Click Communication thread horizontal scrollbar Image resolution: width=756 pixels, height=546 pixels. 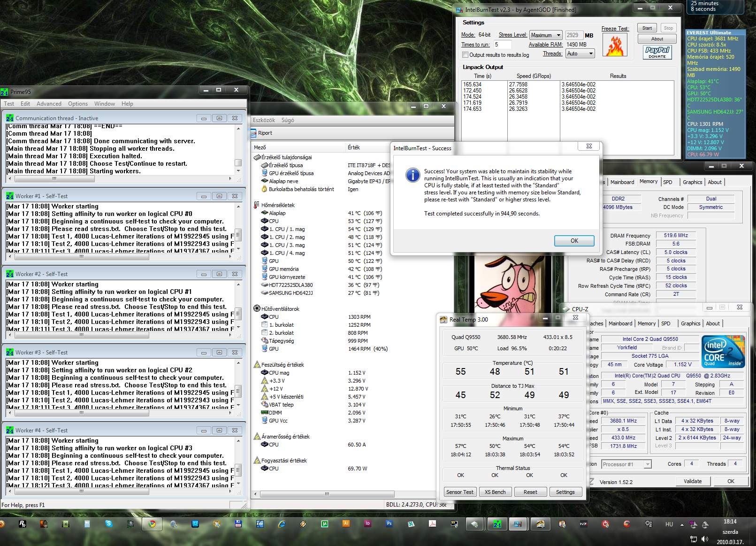(x=119, y=178)
